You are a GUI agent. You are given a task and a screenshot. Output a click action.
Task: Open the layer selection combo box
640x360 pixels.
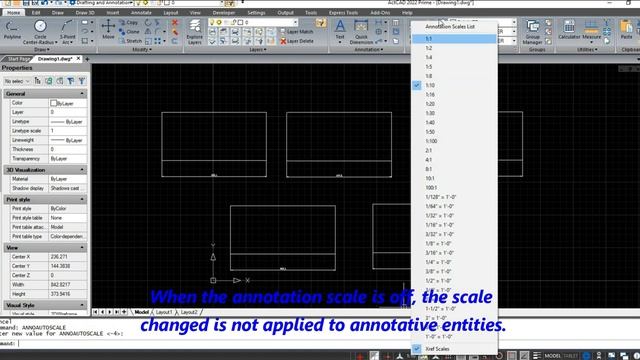pos(253,22)
